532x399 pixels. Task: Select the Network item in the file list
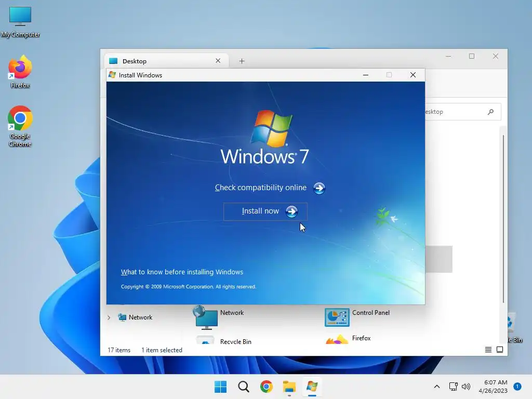[x=220, y=317]
